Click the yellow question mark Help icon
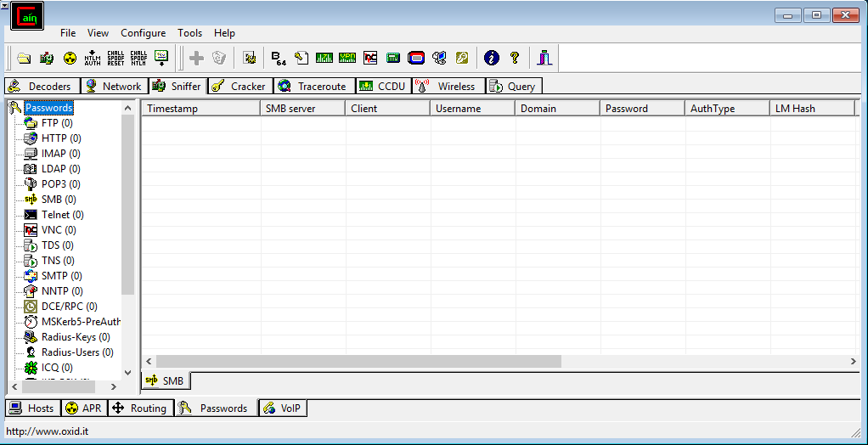Viewport: 868px width, 445px height. 514,58
